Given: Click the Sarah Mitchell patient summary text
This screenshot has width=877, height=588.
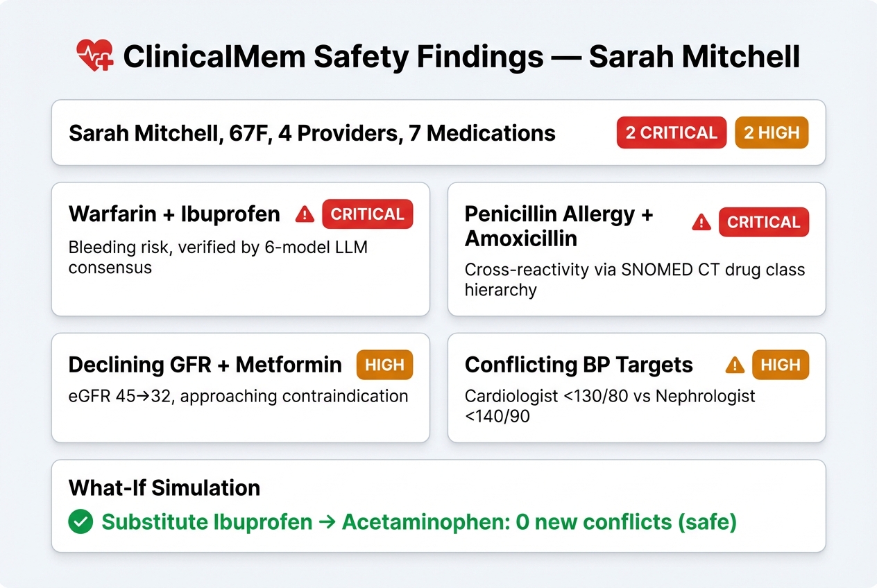Looking at the screenshot, I should [x=312, y=132].
